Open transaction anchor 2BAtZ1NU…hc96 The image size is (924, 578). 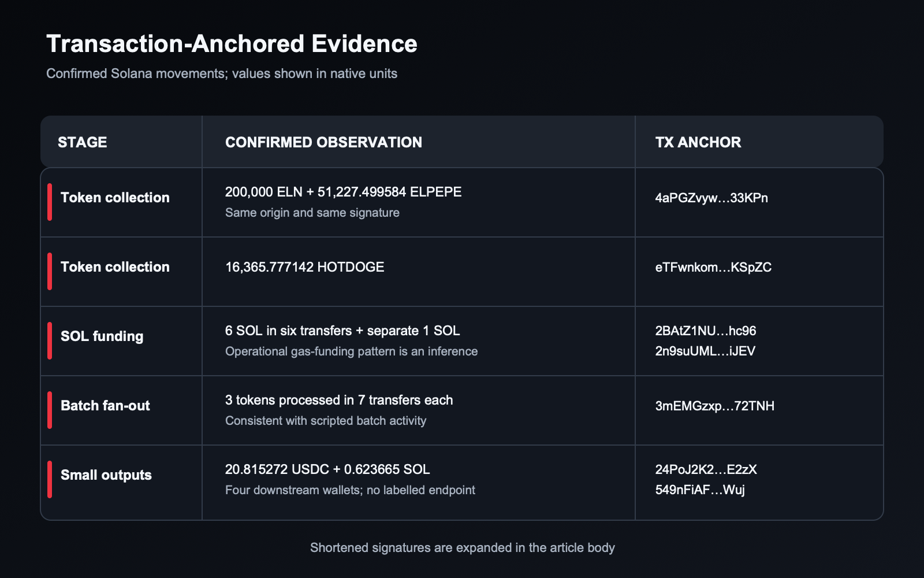click(x=706, y=331)
